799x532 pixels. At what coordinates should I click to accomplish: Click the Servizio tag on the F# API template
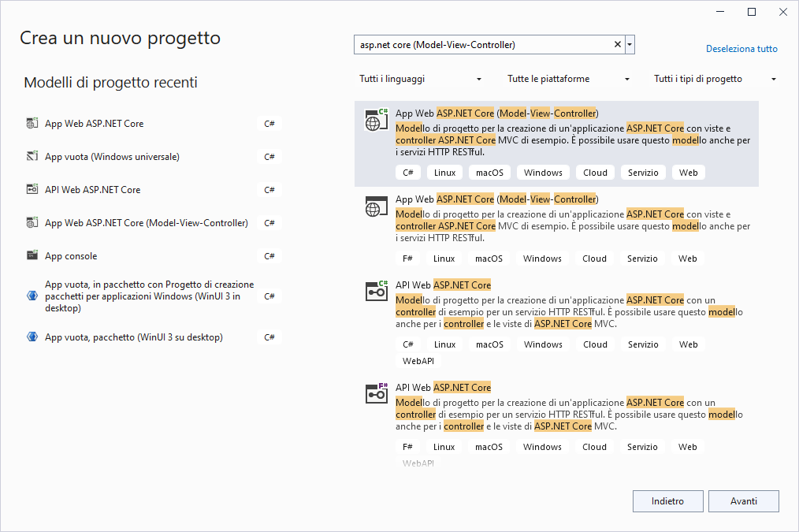642,447
